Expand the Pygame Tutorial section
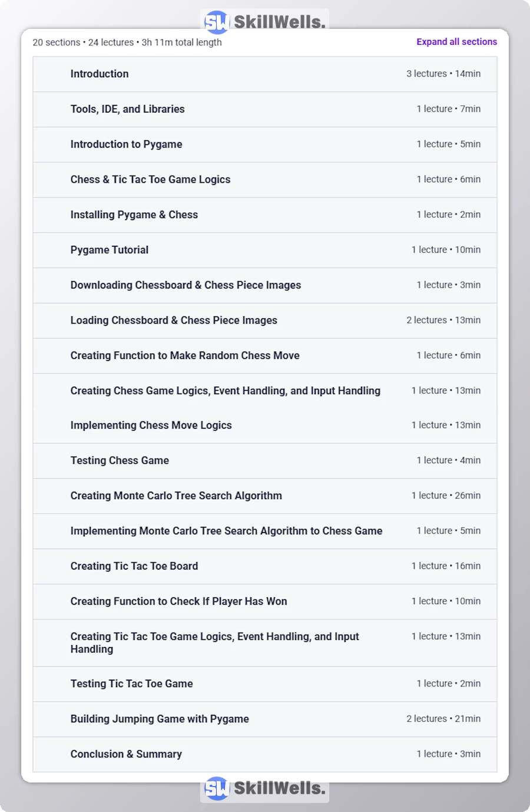Image resolution: width=530 pixels, height=812 pixels. [x=109, y=250]
